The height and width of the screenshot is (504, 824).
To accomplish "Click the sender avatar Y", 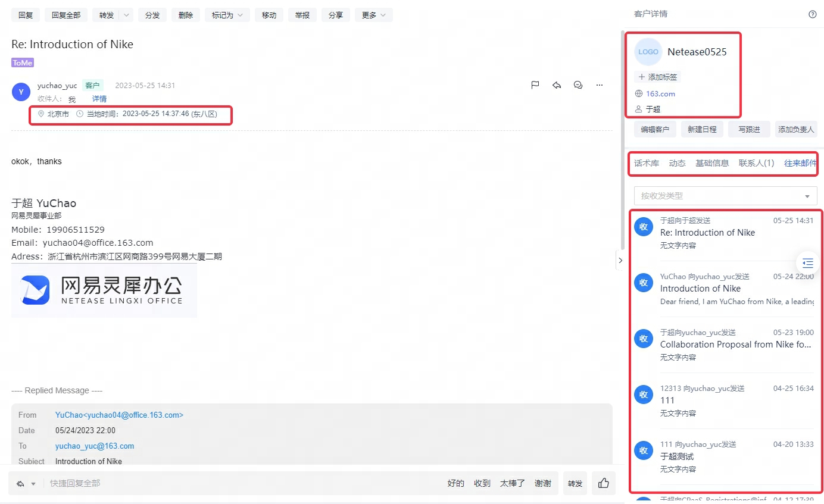I will point(21,92).
